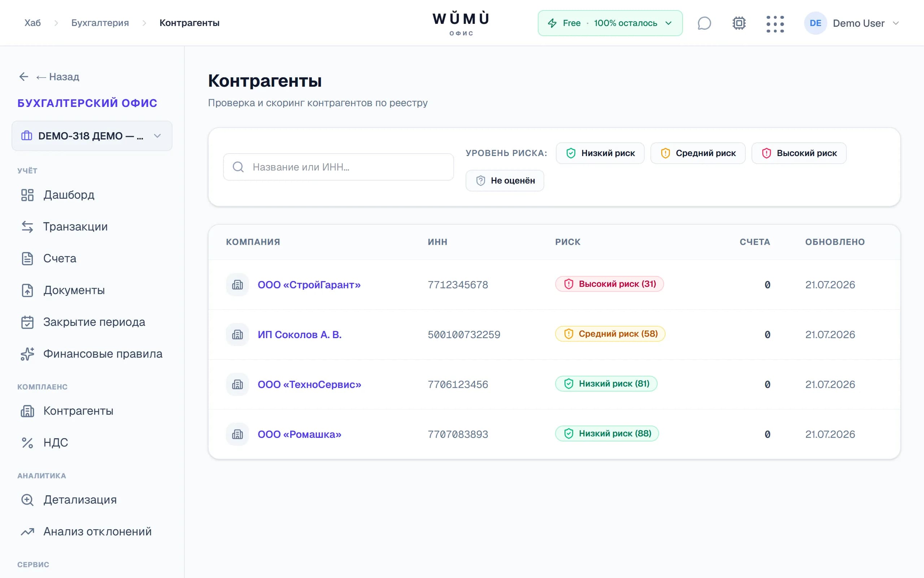
Task: Click the back arrow icon in sidebar
Action: (24, 77)
